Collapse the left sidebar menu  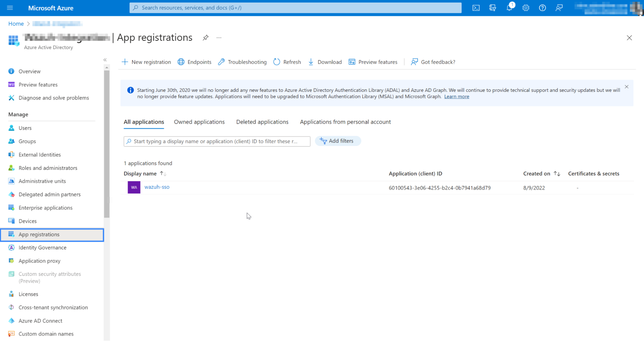pyautogui.click(x=105, y=60)
